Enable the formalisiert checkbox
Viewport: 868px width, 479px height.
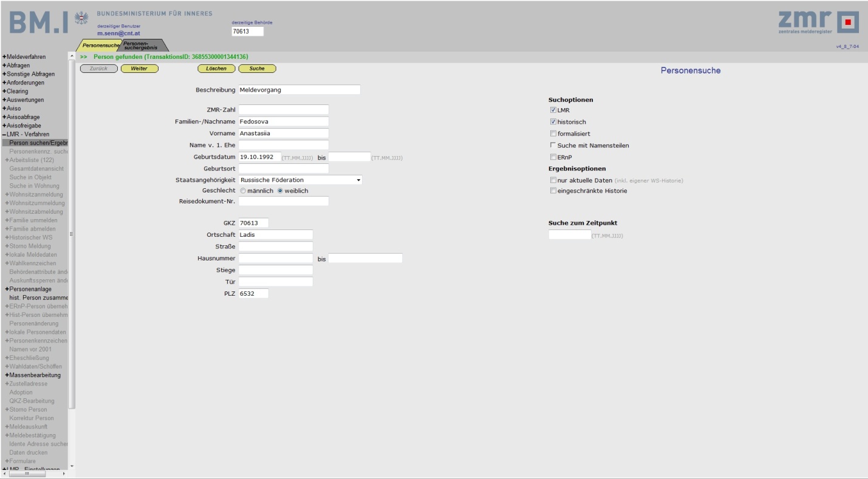553,134
